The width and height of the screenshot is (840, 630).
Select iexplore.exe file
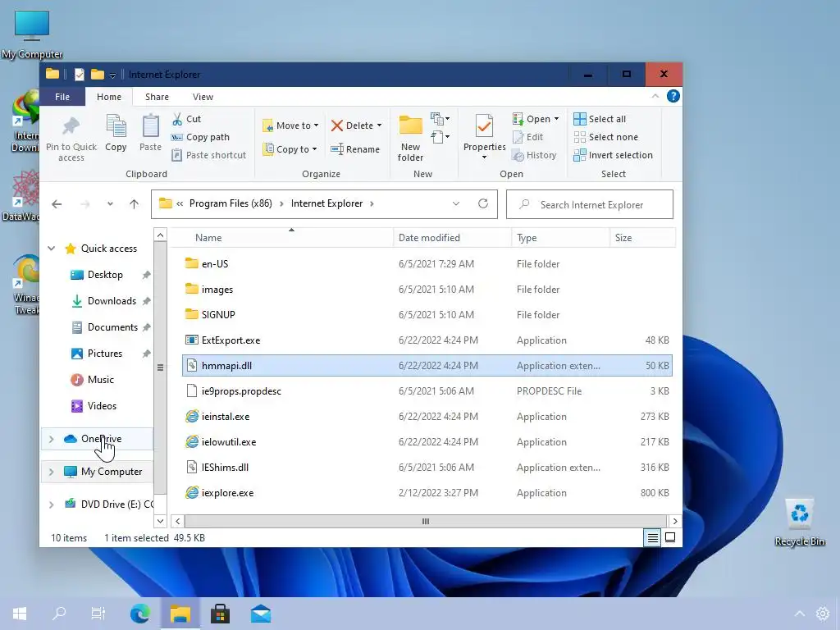(x=427, y=493)
